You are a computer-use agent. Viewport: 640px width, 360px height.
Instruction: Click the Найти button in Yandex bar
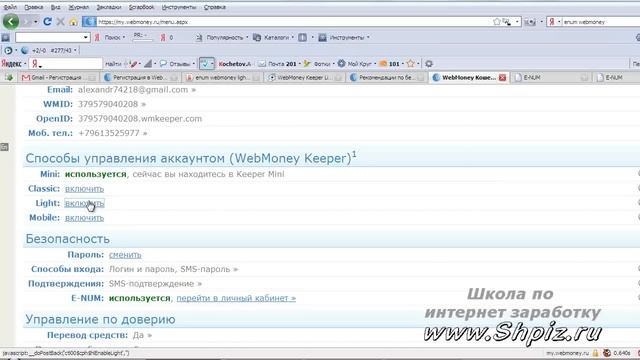click(113, 64)
